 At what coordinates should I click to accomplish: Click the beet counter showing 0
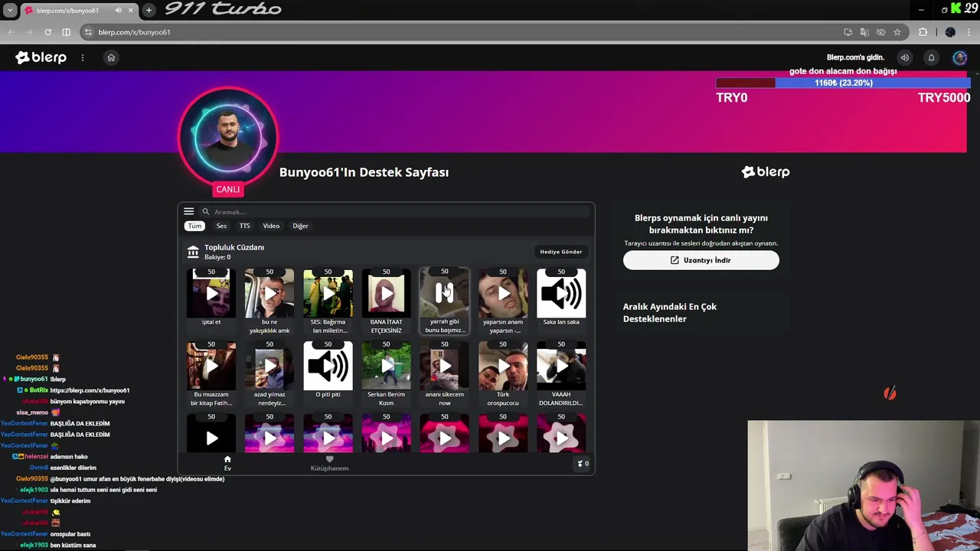tap(583, 463)
